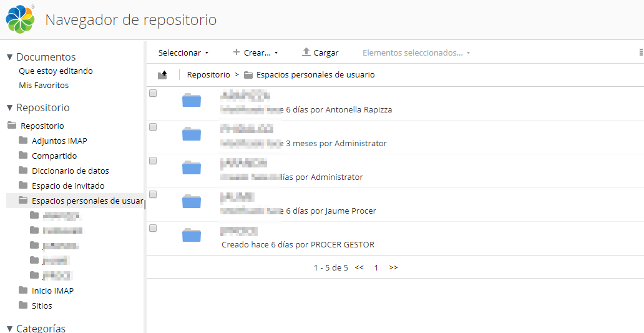
Task: Click 'Creado hace 6 días por PROCER GESTOR' text
Action: pos(298,245)
